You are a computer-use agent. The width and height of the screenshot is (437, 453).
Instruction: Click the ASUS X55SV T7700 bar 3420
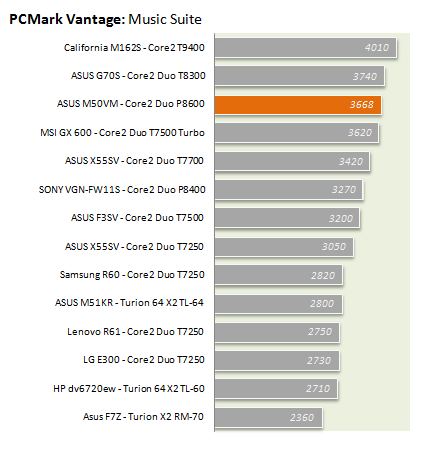[x=292, y=161]
